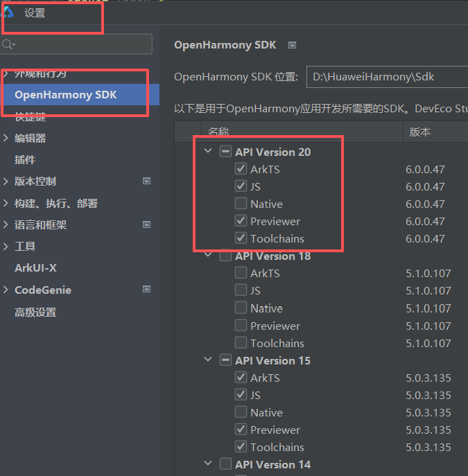468x476 pixels.
Task: Click the API Version 15 row label
Action: (272, 361)
